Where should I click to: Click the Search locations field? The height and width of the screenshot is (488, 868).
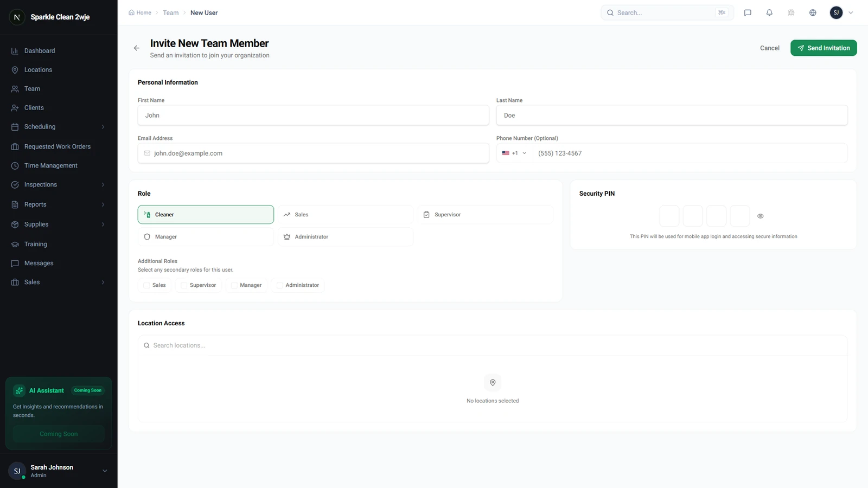[x=493, y=345]
